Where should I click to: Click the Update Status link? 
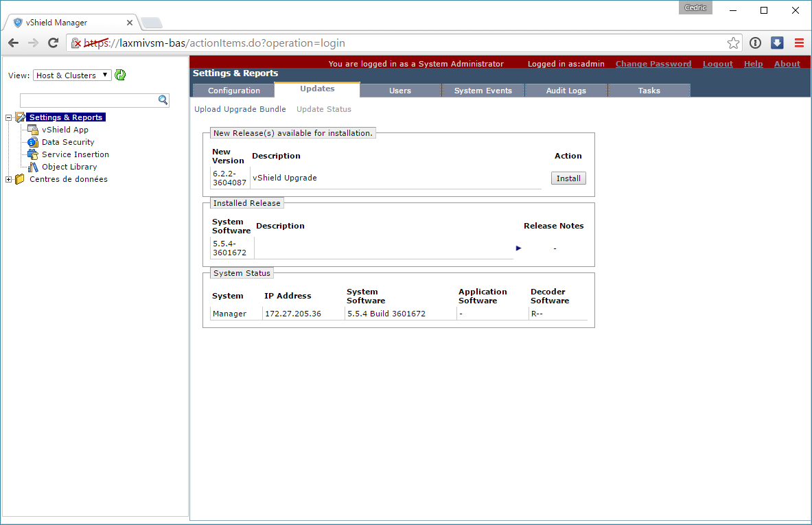[324, 109]
